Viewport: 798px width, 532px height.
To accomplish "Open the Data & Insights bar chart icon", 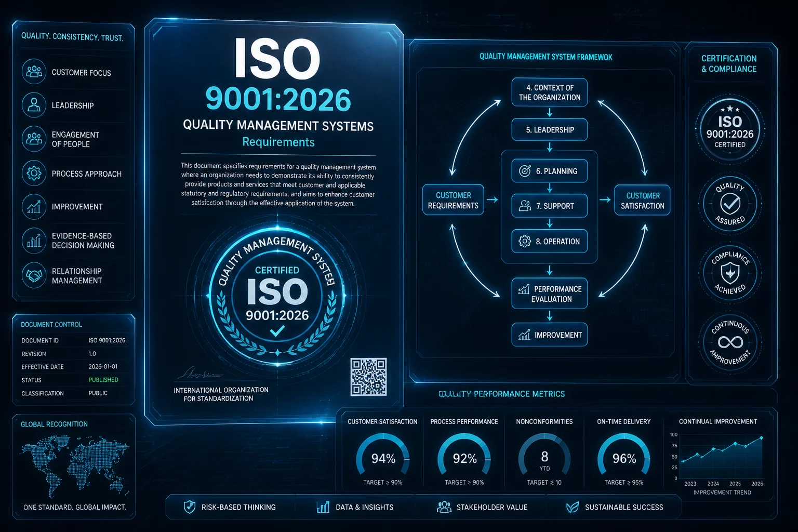I will tap(323, 507).
